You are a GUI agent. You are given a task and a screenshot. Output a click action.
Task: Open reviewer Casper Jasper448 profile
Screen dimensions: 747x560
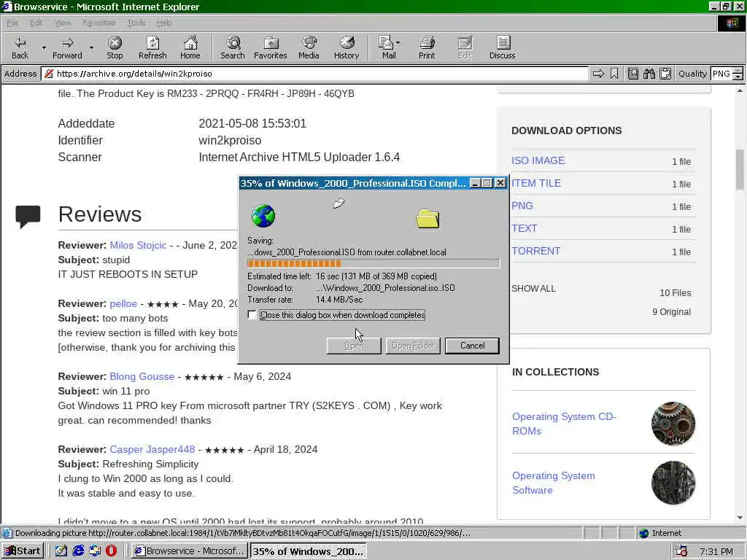pyautogui.click(x=152, y=449)
